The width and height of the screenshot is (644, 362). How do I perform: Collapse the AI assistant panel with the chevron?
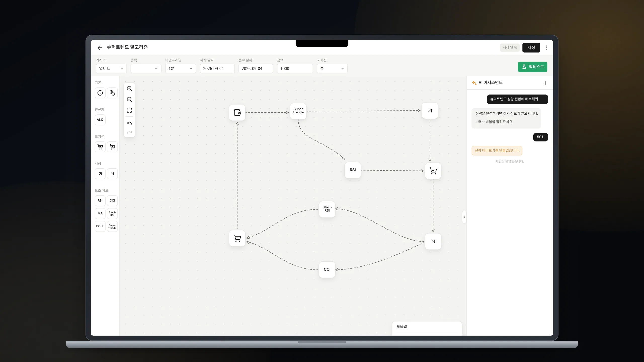pos(464,217)
